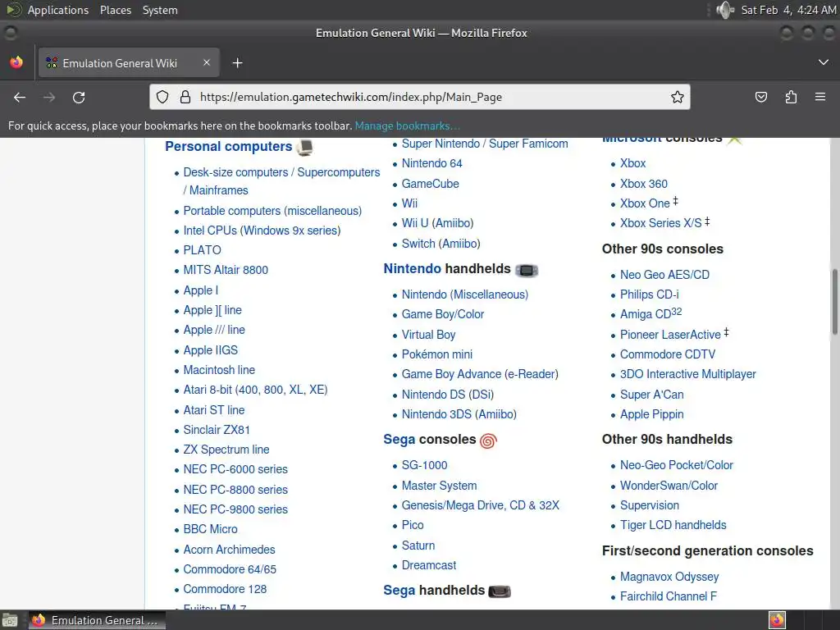The height and width of the screenshot is (630, 840).
Task: Open the ZX Spectrum line link
Action: click(226, 450)
